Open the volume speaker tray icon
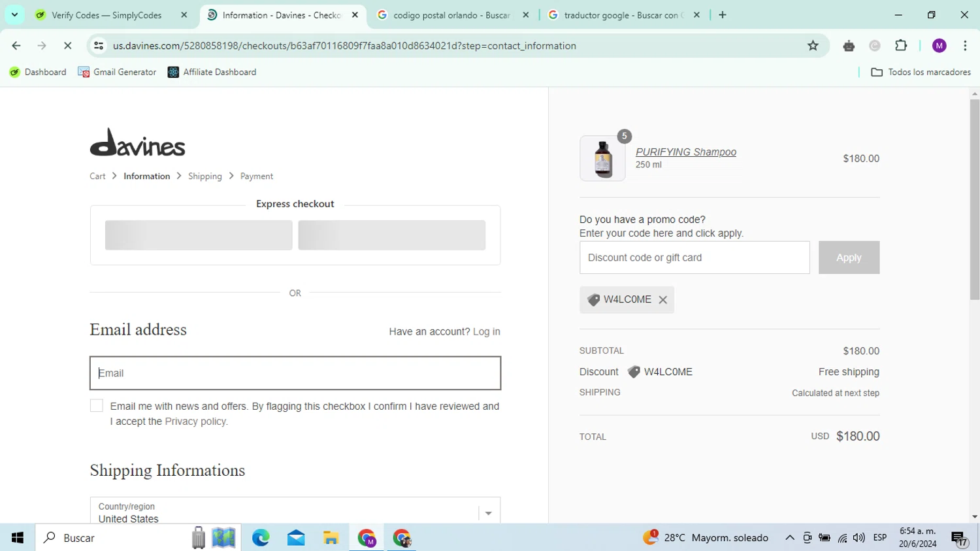Viewport: 980px width, 551px height. click(859, 538)
